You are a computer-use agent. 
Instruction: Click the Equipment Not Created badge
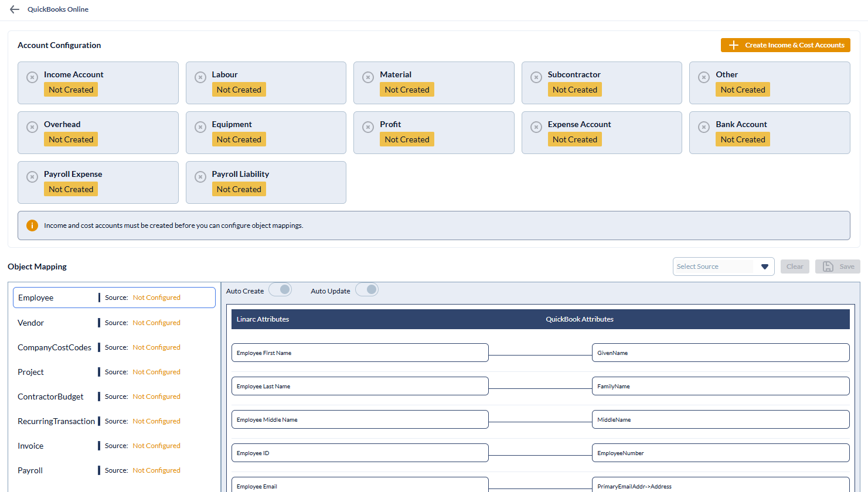pos(239,139)
